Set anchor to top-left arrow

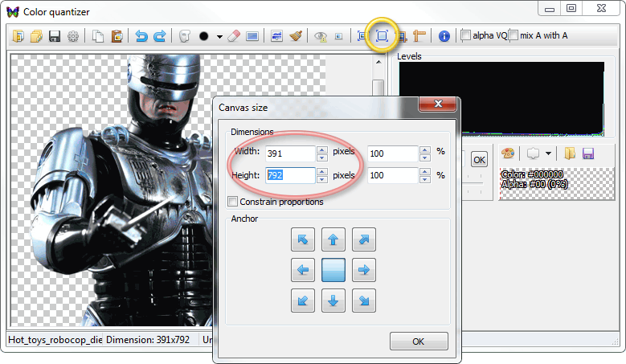[x=303, y=239]
